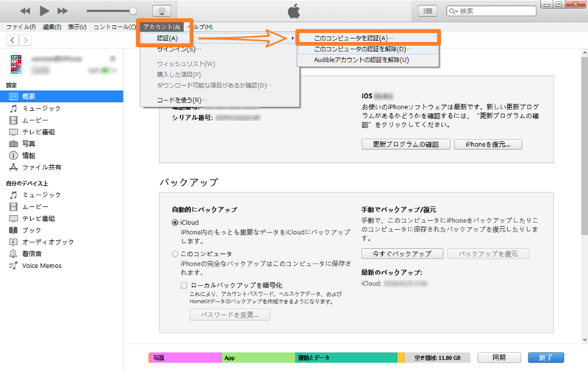The image size is (588, 370).
Task: Start playback with the play button
Action: pos(44,11)
